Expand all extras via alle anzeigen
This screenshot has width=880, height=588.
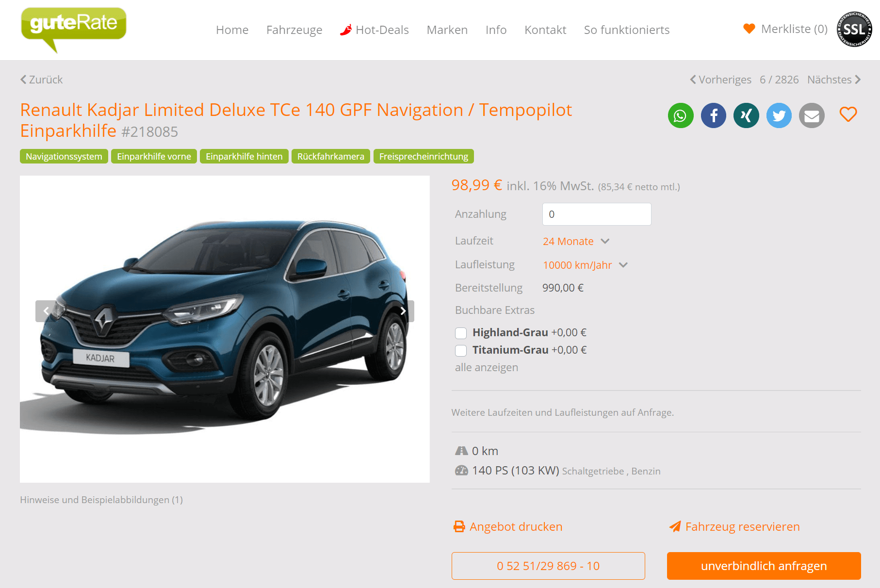(x=487, y=367)
